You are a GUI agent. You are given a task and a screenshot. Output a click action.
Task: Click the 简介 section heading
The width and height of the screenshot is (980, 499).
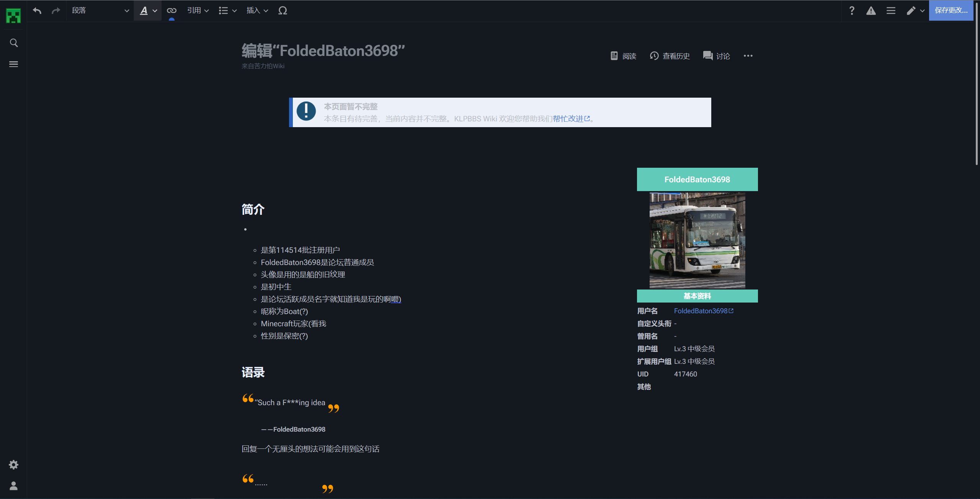tap(253, 209)
